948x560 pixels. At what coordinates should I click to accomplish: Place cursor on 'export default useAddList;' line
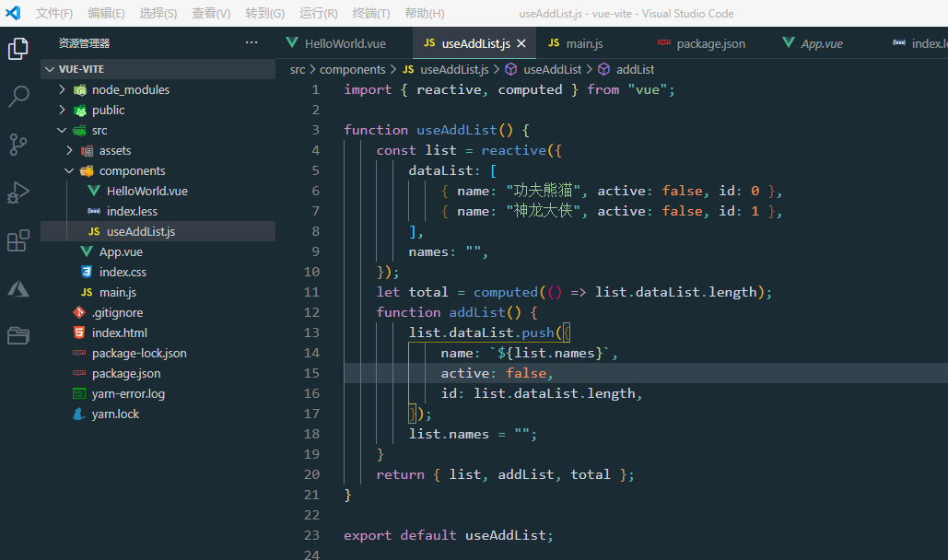(448, 535)
